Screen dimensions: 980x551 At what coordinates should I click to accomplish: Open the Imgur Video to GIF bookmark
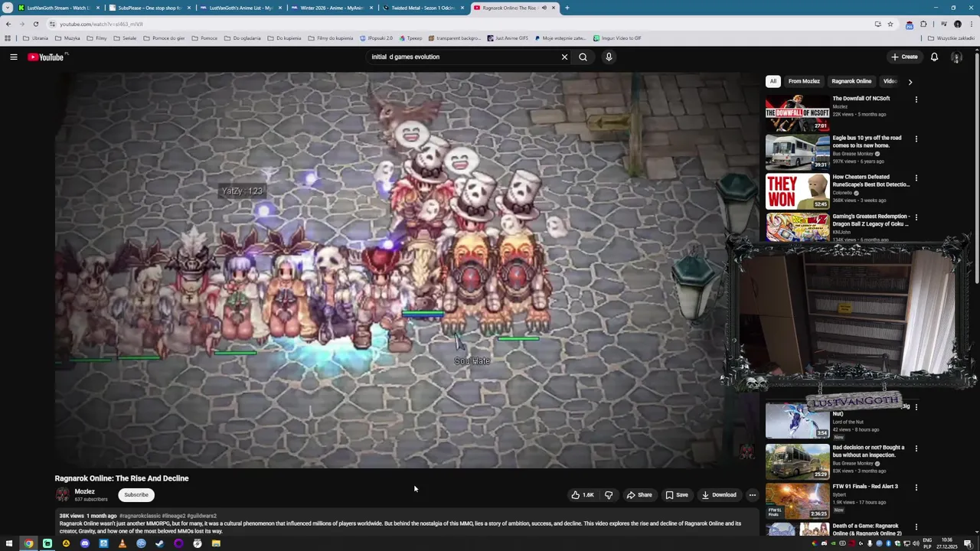[x=617, y=38]
